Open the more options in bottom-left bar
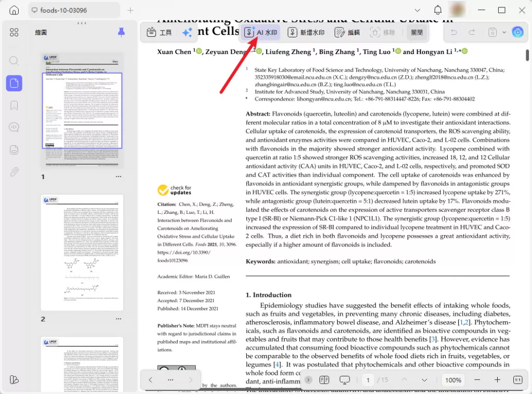532x394 pixels. (x=170, y=380)
